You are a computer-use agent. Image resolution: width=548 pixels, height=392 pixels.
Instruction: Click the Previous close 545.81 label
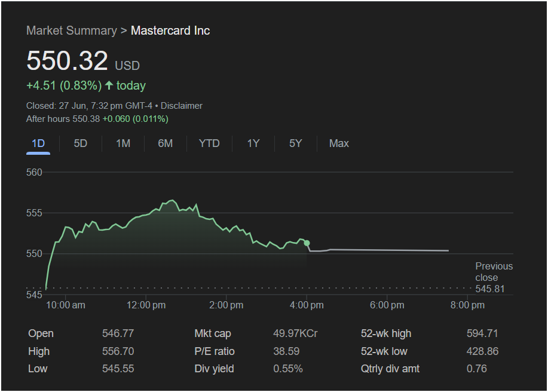(x=494, y=277)
